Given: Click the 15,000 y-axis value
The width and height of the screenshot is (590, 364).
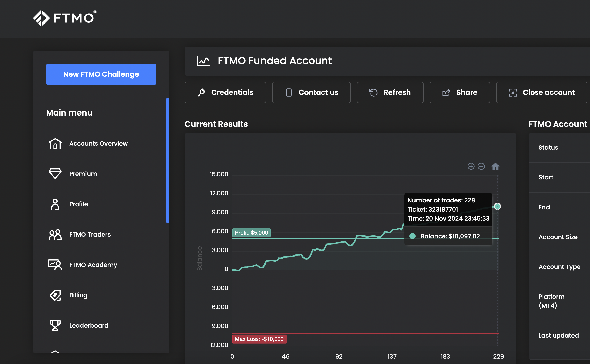Looking at the screenshot, I should click(219, 174).
